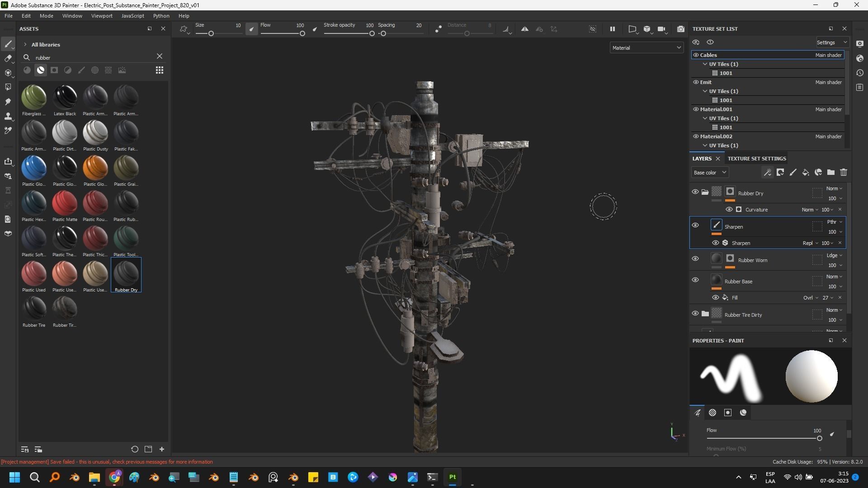Expand the All libraries tree

pos(25,45)
